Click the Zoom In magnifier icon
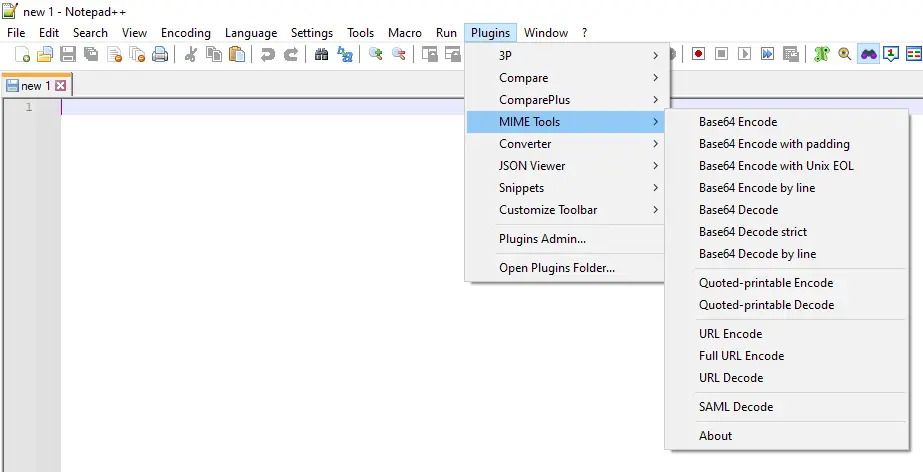 [375, 55]
